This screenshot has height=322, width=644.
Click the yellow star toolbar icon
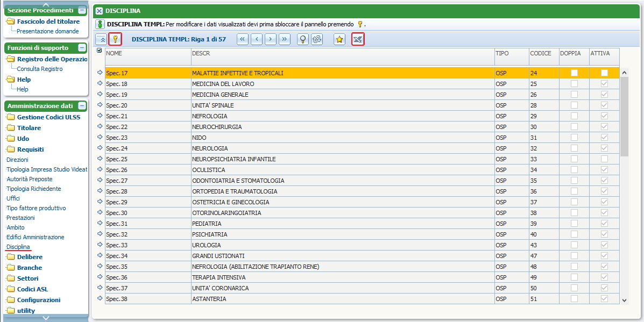point(339,39)
